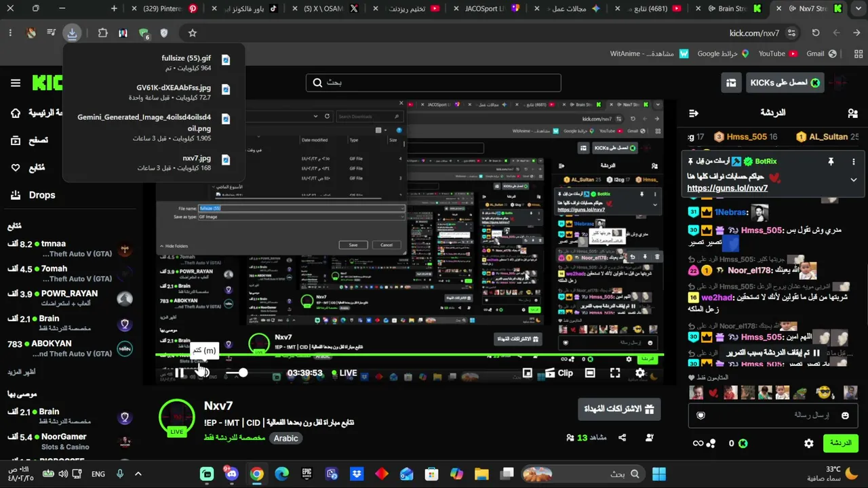Pause the live stream video

click(x=179, y=373)
